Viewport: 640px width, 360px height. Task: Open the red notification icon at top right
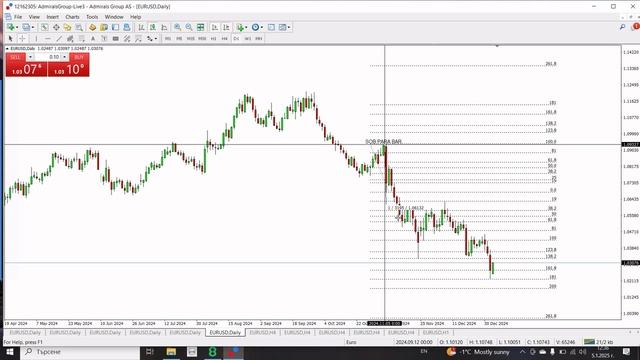pos(636,27)
